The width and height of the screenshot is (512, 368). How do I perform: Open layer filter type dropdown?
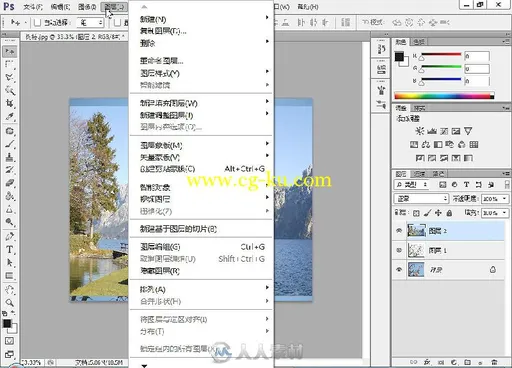pos(412,185)
